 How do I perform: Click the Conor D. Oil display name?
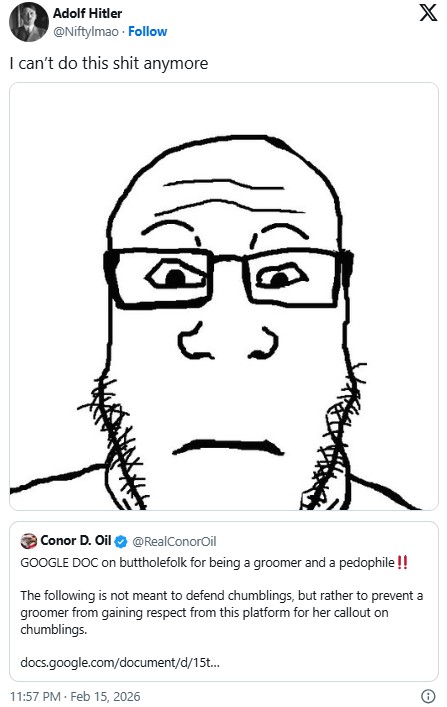[76, 541]
